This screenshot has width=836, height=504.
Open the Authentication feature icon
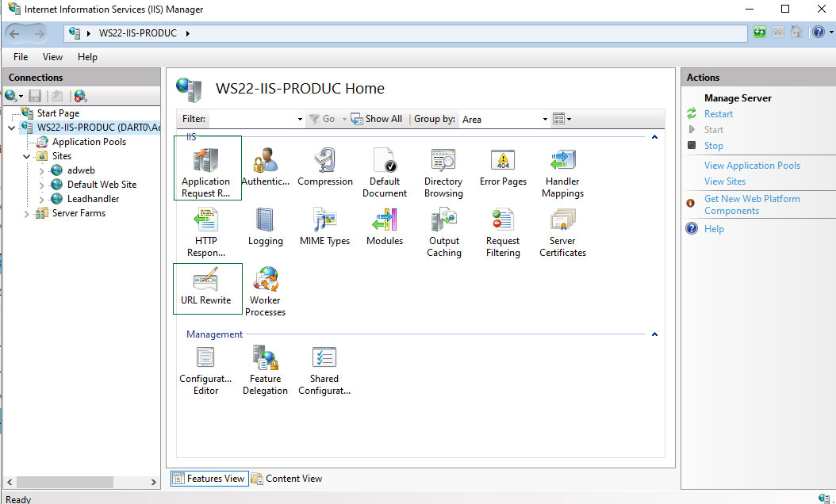(x=265, y=167)
